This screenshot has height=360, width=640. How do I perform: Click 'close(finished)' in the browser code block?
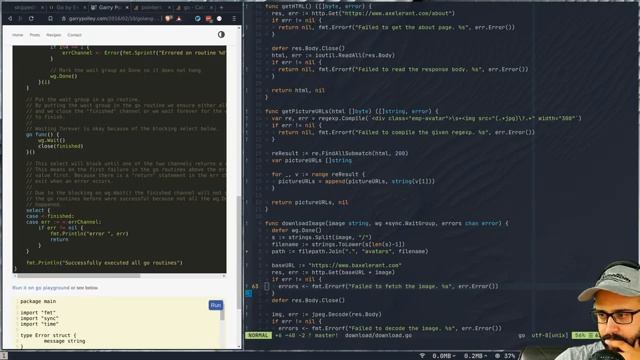tap(60, 146)
